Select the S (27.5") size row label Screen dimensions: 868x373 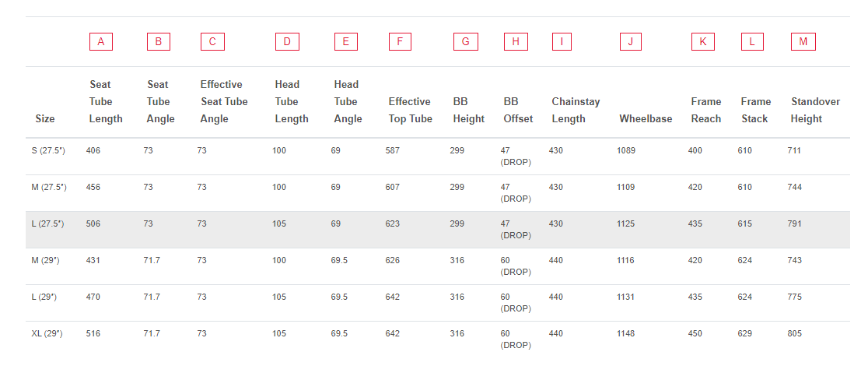point(48,151)
